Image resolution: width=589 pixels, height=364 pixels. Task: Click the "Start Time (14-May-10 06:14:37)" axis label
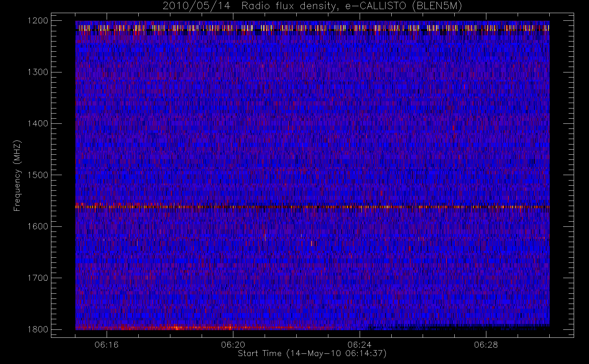pos(312,353)
